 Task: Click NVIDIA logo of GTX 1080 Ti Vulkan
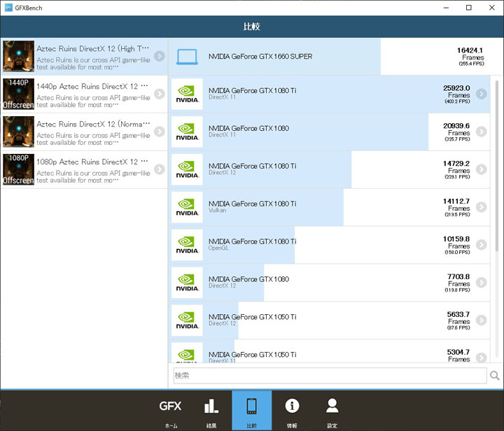[x=187, y=207]
